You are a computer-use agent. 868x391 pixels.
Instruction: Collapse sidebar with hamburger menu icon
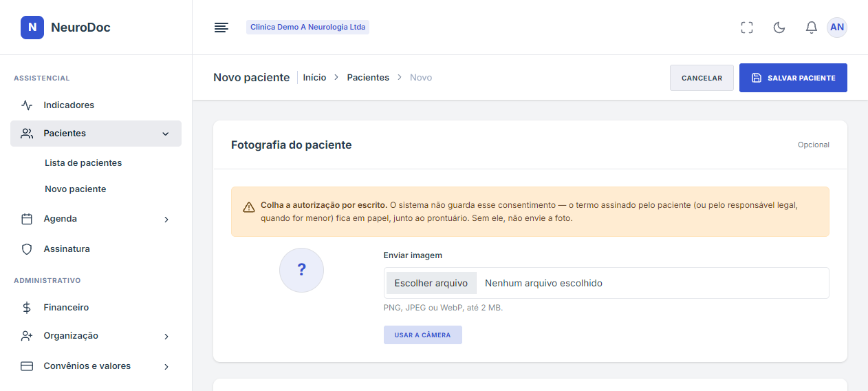pos(221,28)
